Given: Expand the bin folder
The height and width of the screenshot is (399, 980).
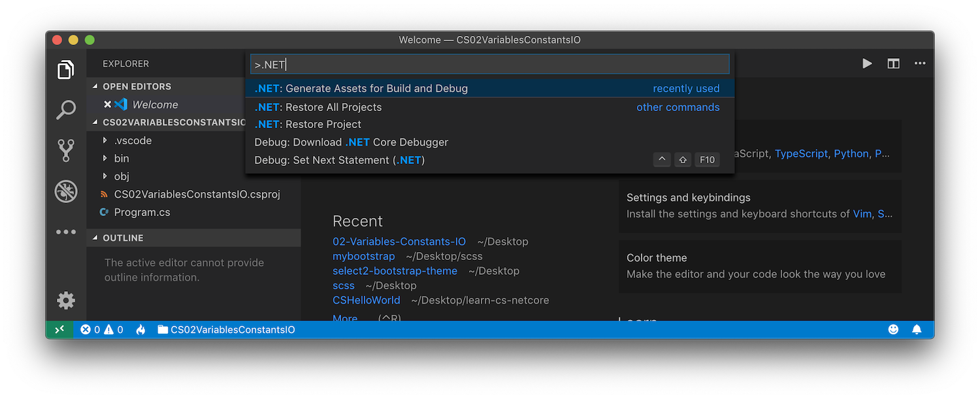Looking at the screenshot, I should (122, 158).
